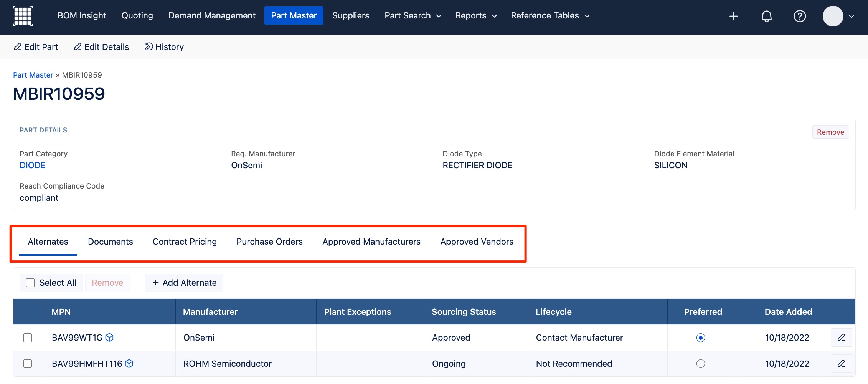Select the Part Master navigation item

coord(294,16)
